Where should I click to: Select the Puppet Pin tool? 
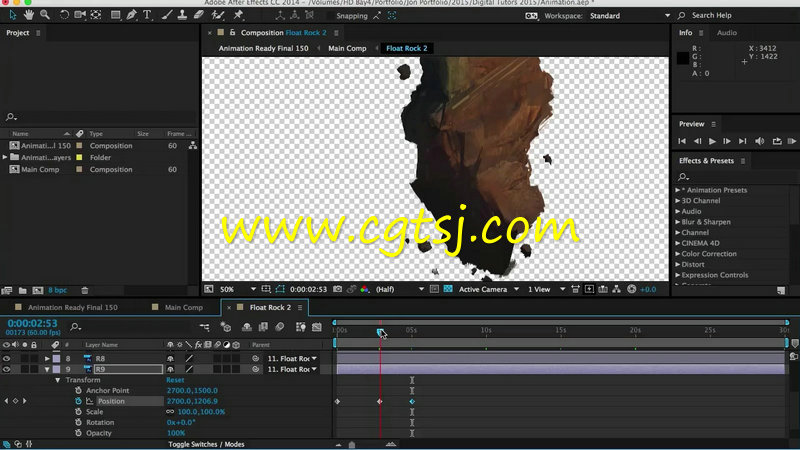point(238,15)
